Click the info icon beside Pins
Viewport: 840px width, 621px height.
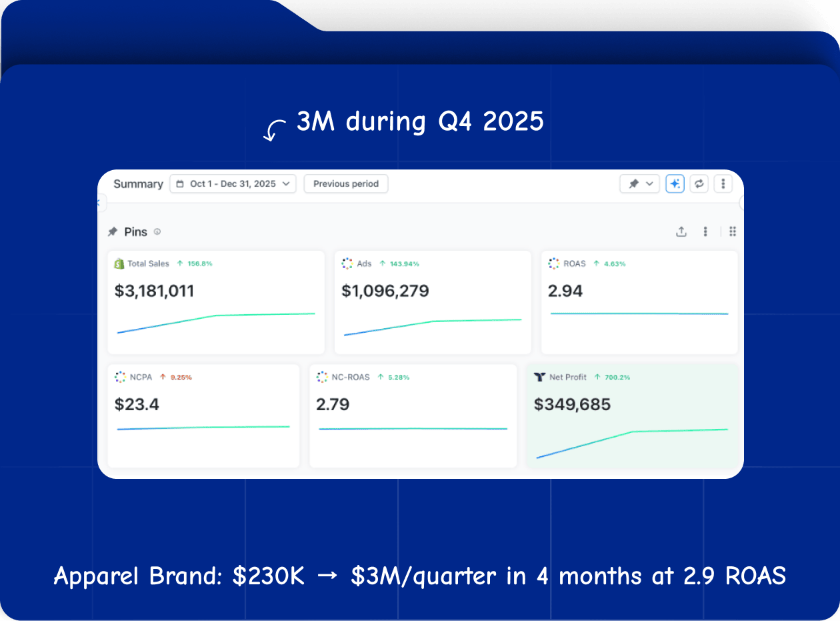[157, 232]
